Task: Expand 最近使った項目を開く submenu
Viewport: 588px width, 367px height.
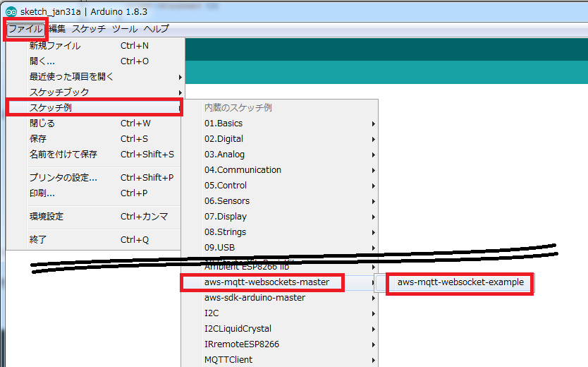Action: click(94, 76)
